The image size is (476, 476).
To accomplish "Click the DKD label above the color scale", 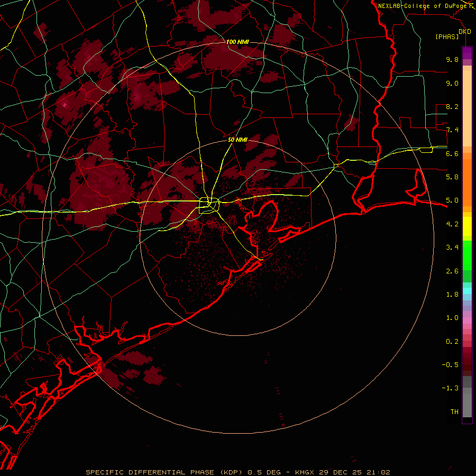I will tap(465, 32).
